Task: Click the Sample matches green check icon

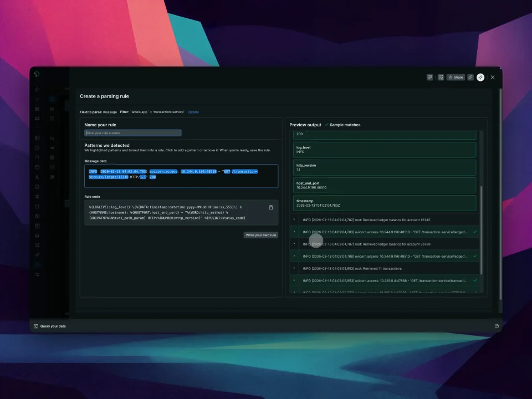Action: click(326, 125)
